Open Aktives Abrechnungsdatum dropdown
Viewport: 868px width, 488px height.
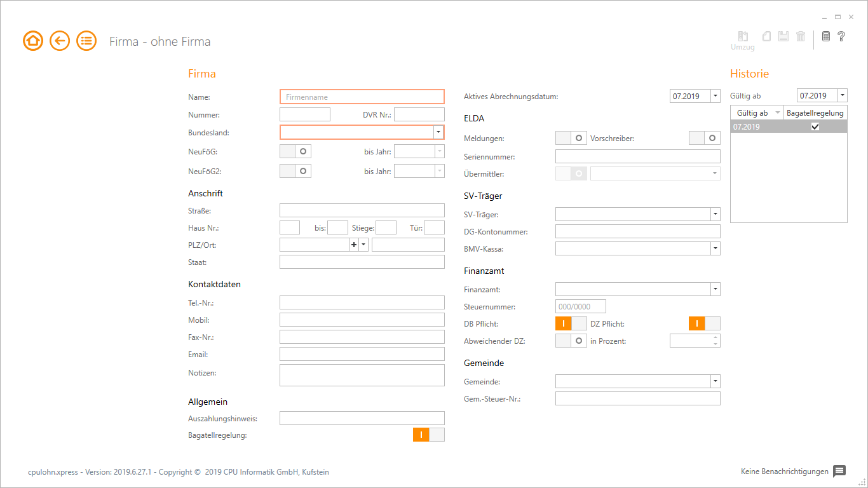click(x=715, y=96)
